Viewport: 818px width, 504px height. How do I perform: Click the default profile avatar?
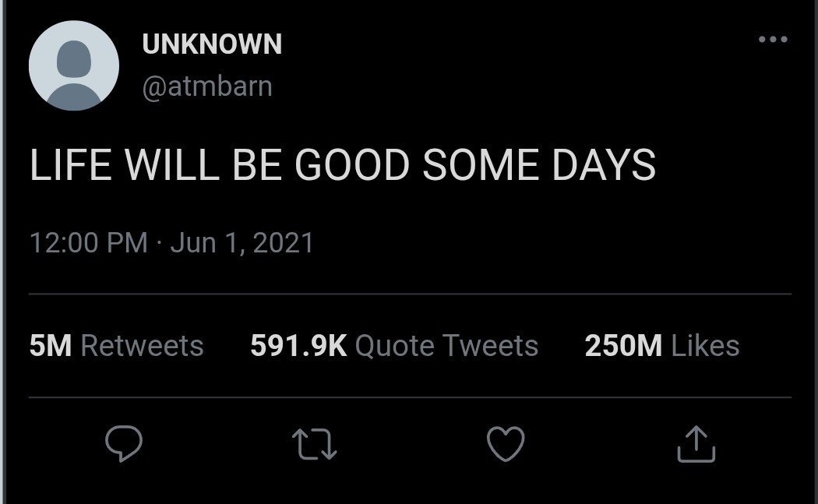(x=74, y=66)
